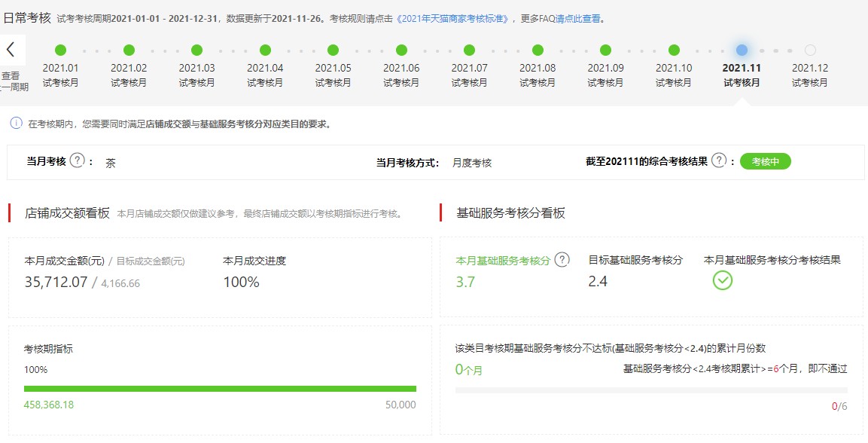Select the 2021.08 month green dot

coord(538,50)
